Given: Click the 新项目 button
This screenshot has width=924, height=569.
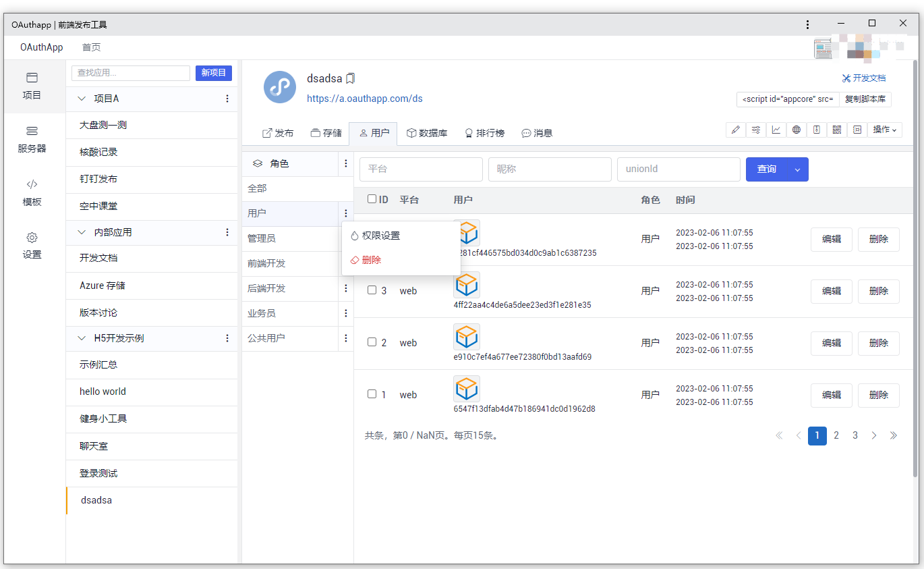Looking at the screenshot, I should 214,73.
